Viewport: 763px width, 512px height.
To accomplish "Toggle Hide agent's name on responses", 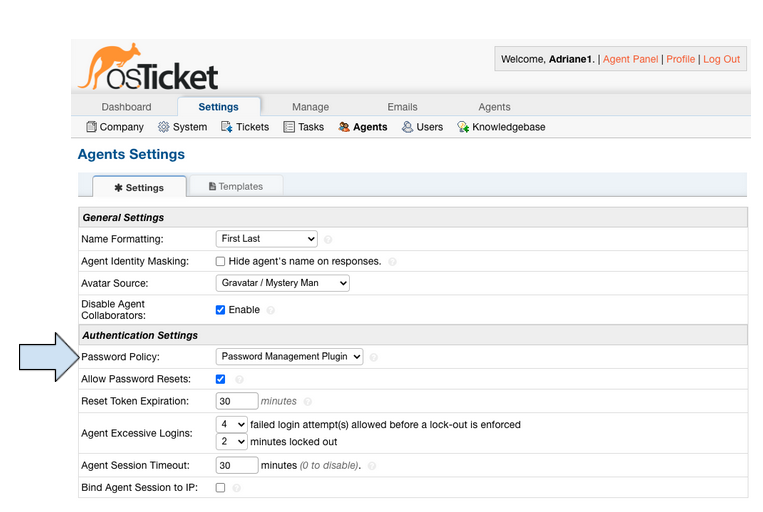I will 221,261.
